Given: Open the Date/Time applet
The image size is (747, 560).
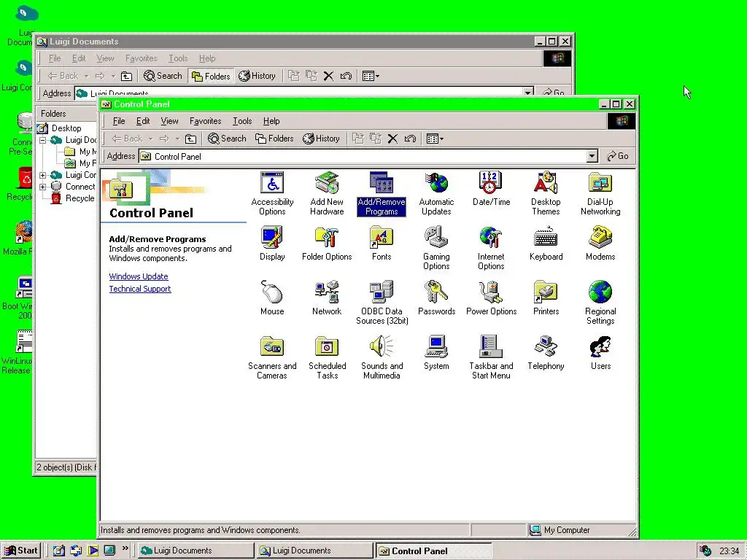Looking at the screenshot, I should [x=491, y=189].
